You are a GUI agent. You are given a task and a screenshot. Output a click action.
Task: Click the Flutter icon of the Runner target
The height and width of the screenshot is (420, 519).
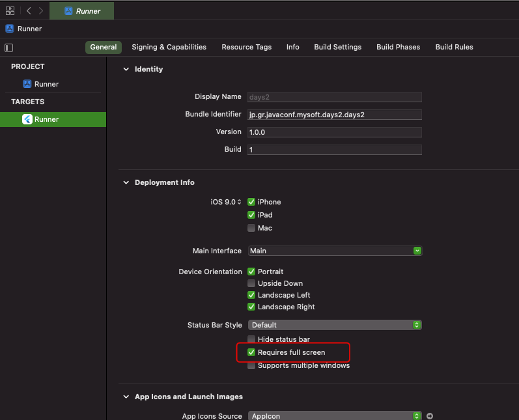click(27, 119)
